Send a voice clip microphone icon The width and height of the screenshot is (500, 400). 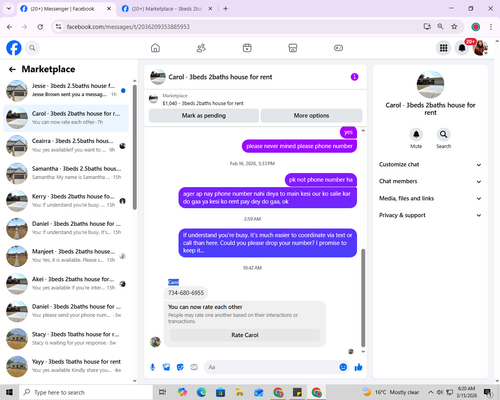(153, 367)
